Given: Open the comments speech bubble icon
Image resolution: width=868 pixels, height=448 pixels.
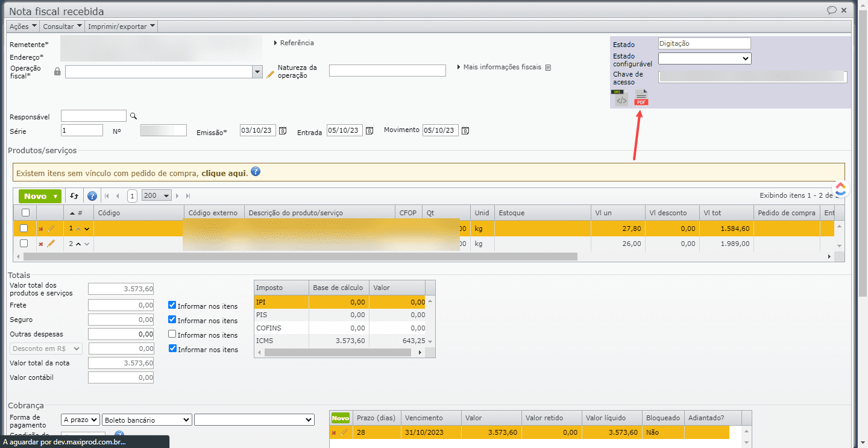Looking at the screenshot, I should click(832, 10).
